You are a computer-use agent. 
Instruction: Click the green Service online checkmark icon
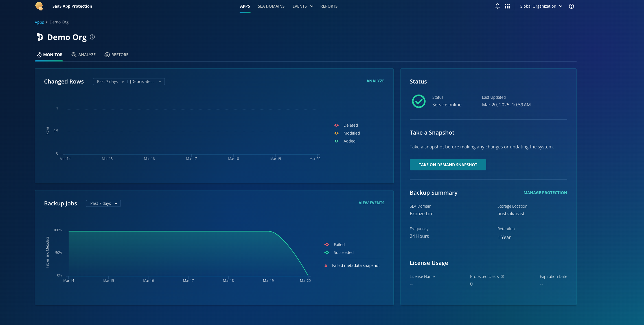[419, 101]
